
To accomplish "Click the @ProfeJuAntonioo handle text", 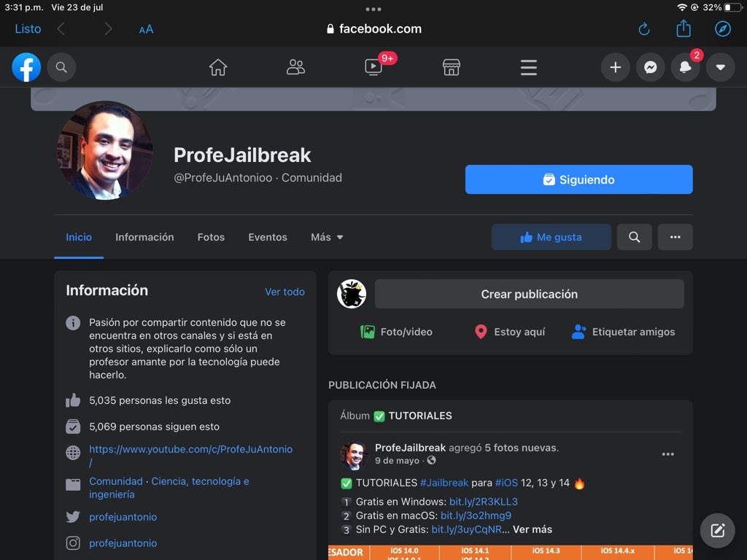I will (x=223, y=178).
